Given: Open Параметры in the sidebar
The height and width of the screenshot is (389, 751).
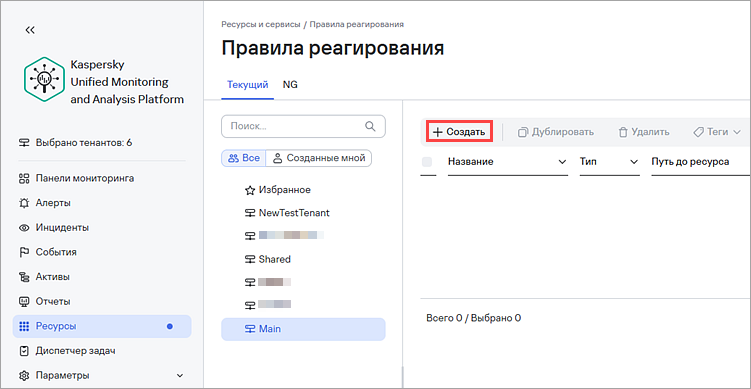Looking at the screenshot, I should pos(62,376).
